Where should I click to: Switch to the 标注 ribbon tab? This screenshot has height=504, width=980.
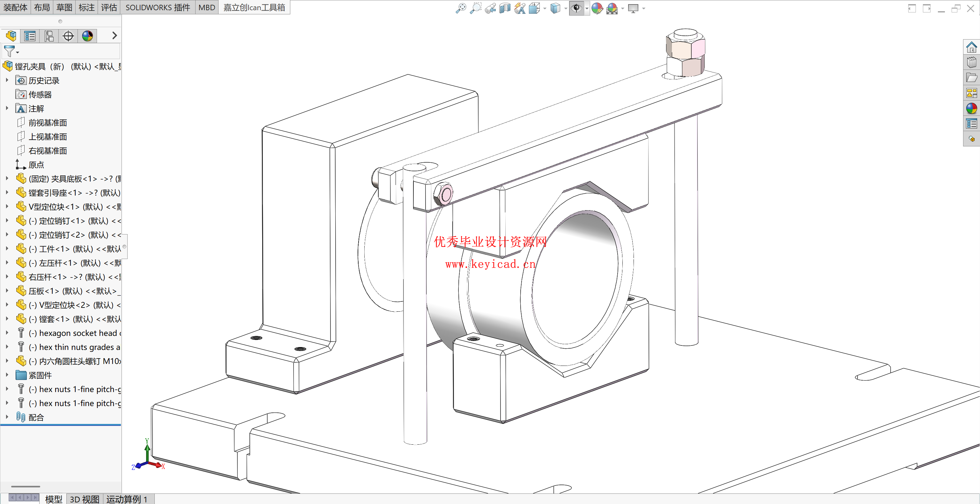pos(87,8)
